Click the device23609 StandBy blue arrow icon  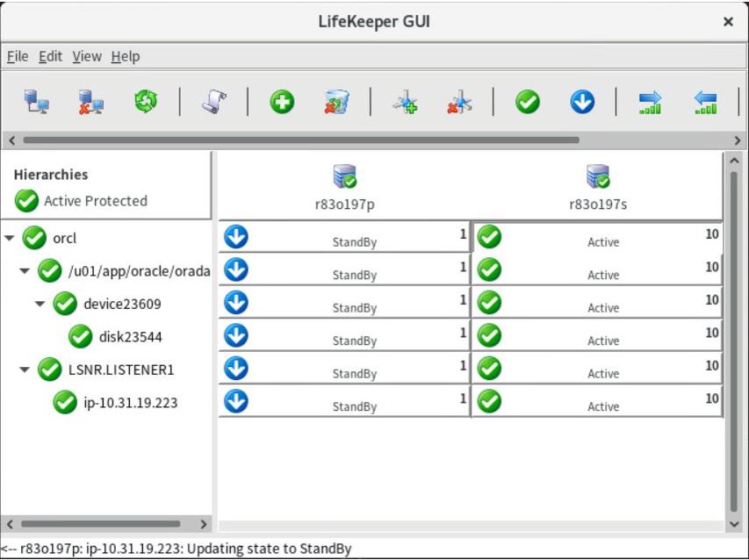click(x=236, y=303)
